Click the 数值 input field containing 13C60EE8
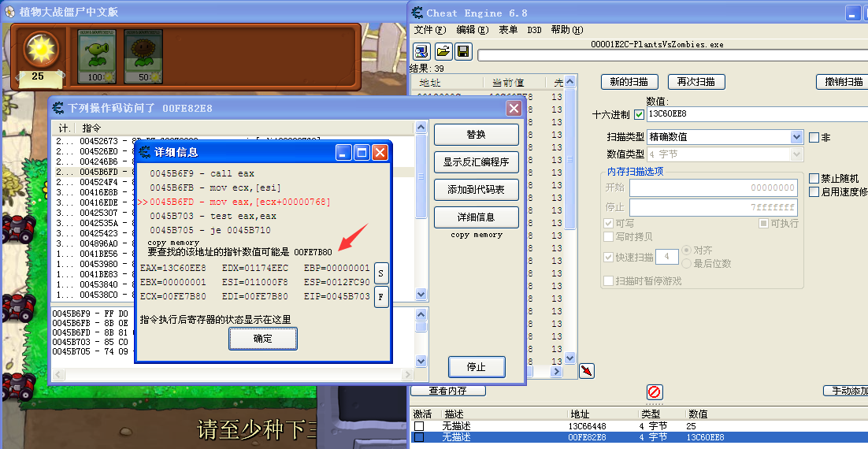 pyautogui.click(x=757, y=114)
